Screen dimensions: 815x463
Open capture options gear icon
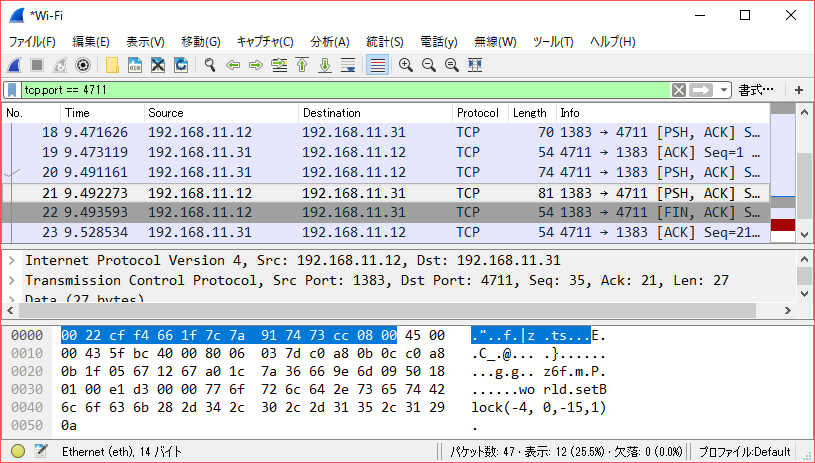pyautogui.click(x=83, y=65)
